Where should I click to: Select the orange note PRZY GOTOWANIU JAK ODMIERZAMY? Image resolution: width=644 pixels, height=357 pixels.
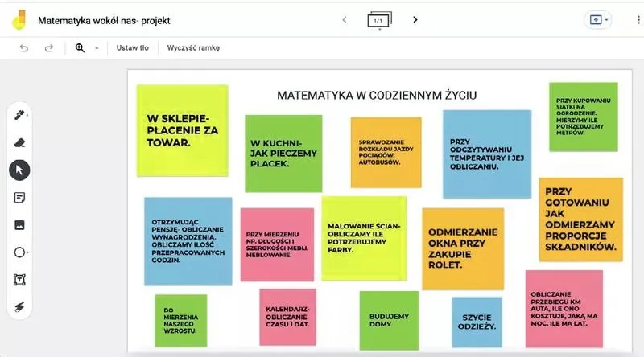[x=580, y=220]
